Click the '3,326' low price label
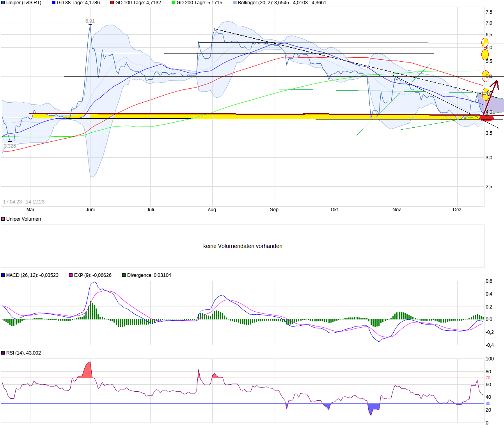 [x=10, y=146]
